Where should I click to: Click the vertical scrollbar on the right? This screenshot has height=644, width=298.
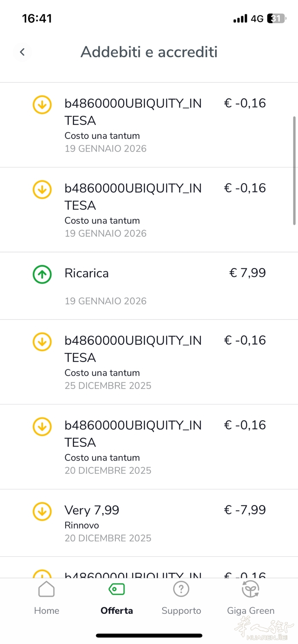point(294,171)
